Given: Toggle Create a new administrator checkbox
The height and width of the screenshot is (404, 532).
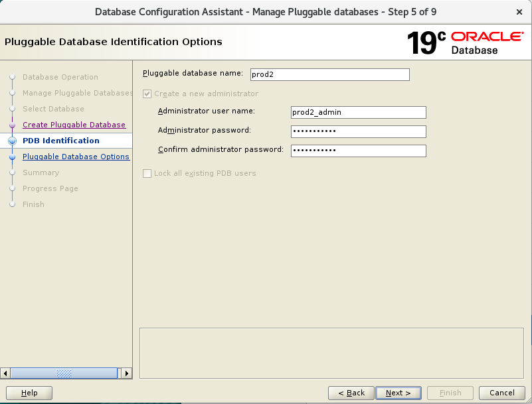Looking at the screenshot, I should pyautogui.click(x=147, y=94).
